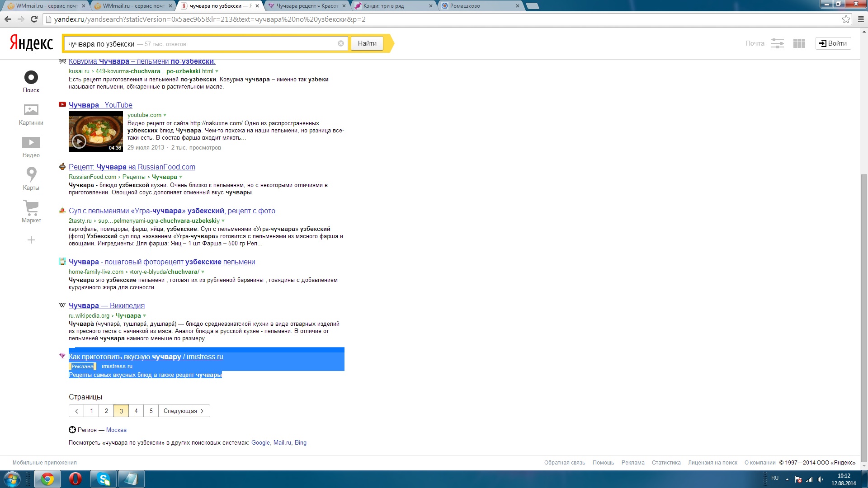The width and height of the screenshot is (868, 488).
Task: Bookmark this page with star
Action: [846, 19]
